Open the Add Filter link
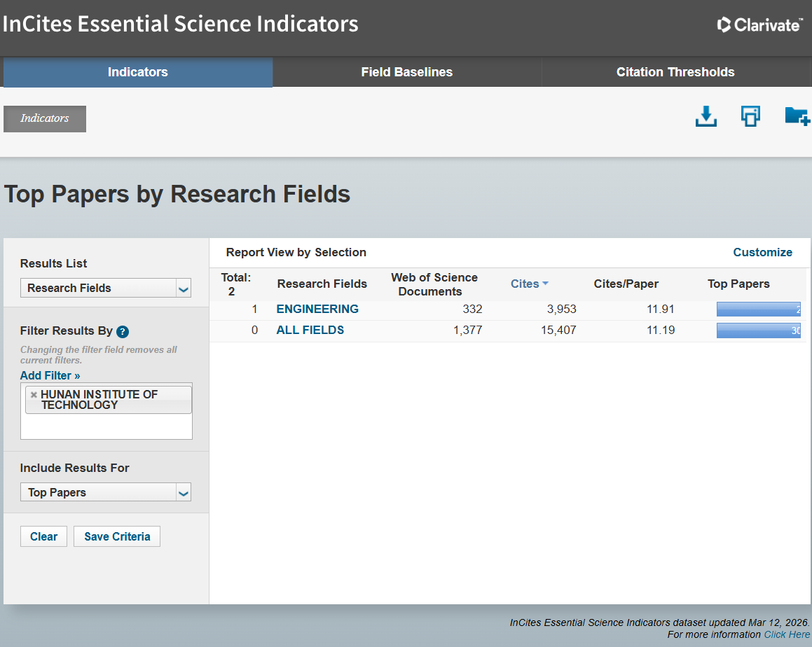 (x=50, y=375)
